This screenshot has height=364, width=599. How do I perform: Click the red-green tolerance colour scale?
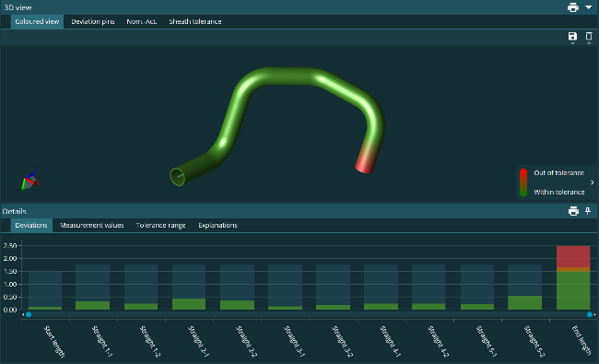click(x=523, y=182)
